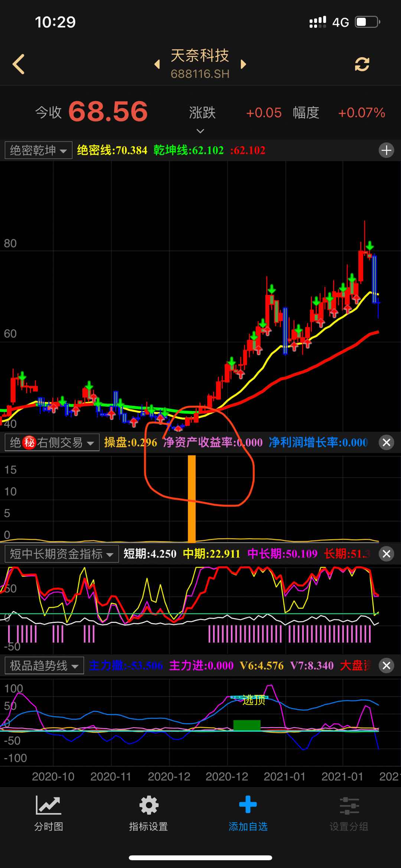The image size is (401, 868).
Task: Tap the 天奈科技 stock name title
Action: (200, 56)
